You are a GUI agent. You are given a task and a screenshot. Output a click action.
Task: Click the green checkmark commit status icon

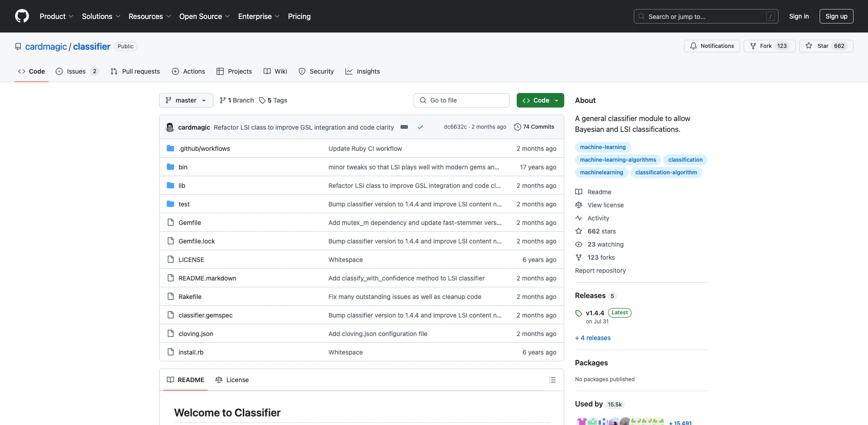click(420, 127)
